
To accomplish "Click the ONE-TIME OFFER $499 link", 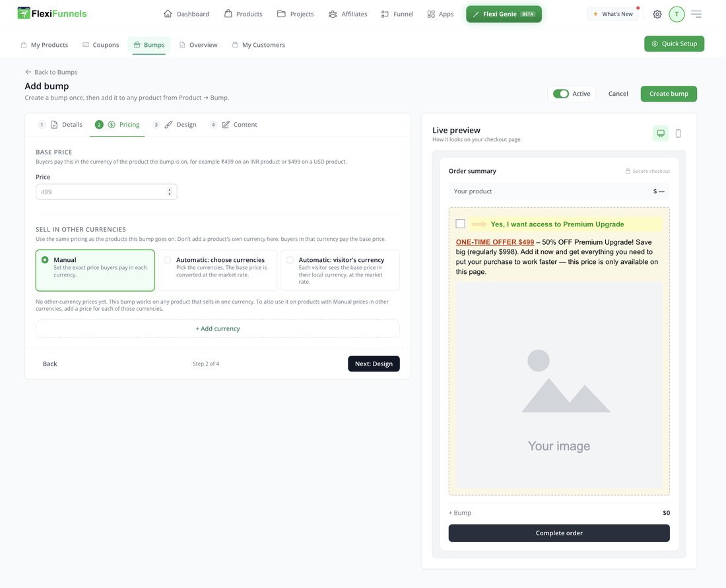I will [495, 242].
